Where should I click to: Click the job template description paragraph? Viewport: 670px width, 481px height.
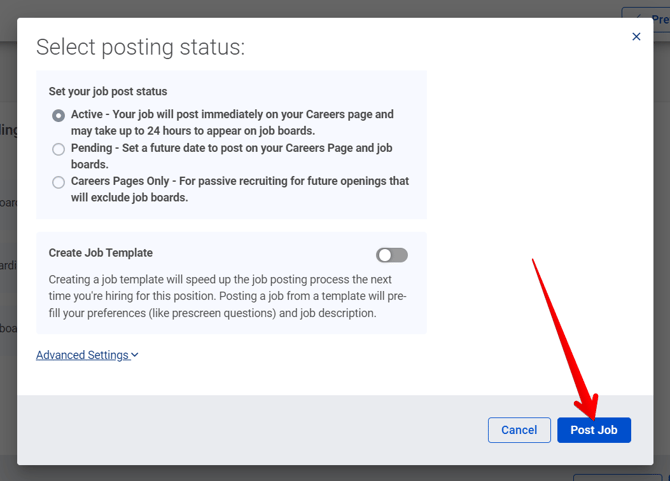coord(220,296)
